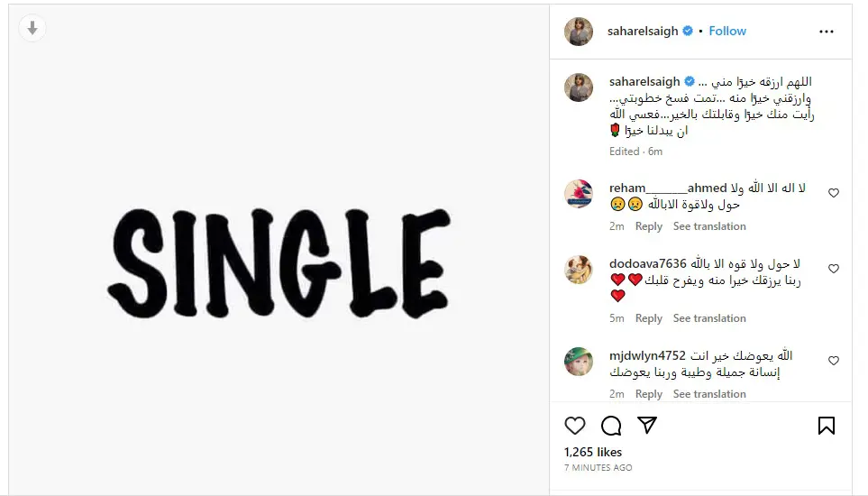Screen dimensions: 868x496
Task: Open the 1,265 likes list
Action: click(593, 453)
